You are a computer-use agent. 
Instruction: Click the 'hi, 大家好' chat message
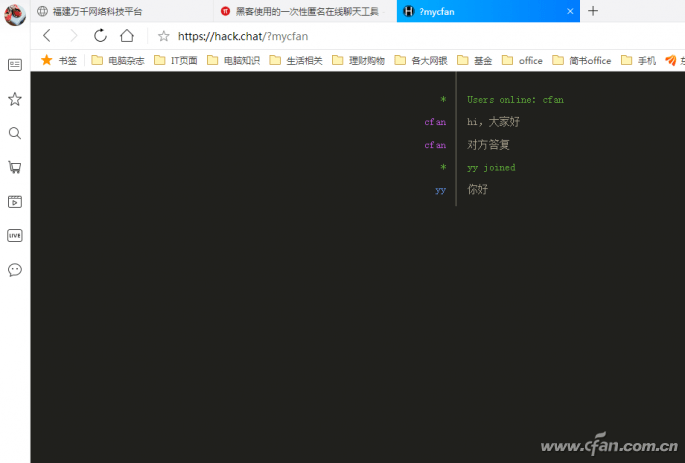click(493, 121)
